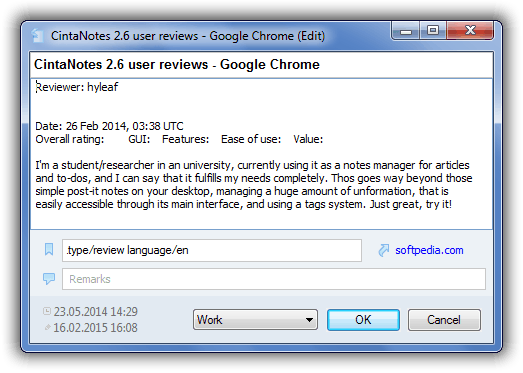Click the link arrow icon beside softpedia.com
This screenshot has height=373, width=523.
[384, 250]
